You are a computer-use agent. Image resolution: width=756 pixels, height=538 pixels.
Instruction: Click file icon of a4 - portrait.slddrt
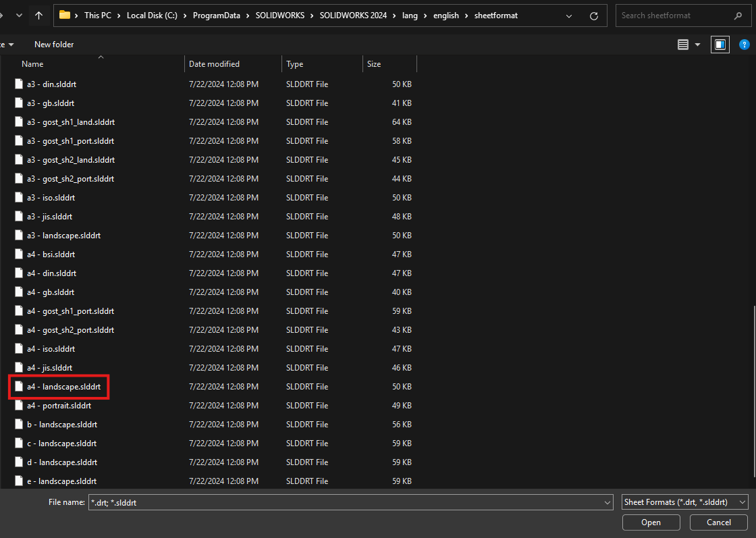(x=19, y=406)
